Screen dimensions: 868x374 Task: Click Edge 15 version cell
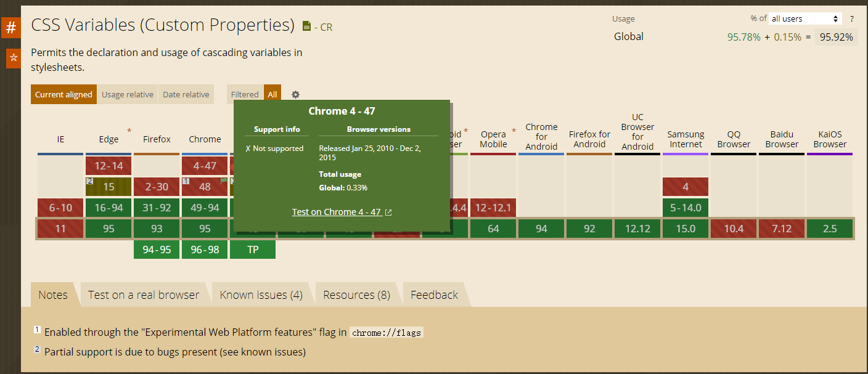[x=108, y=187]
